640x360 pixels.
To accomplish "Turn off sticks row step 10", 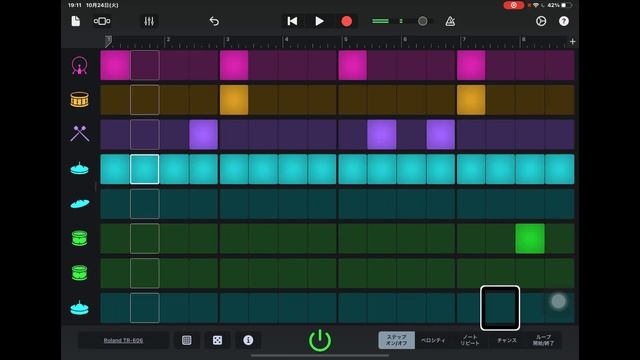I will 382,134.
